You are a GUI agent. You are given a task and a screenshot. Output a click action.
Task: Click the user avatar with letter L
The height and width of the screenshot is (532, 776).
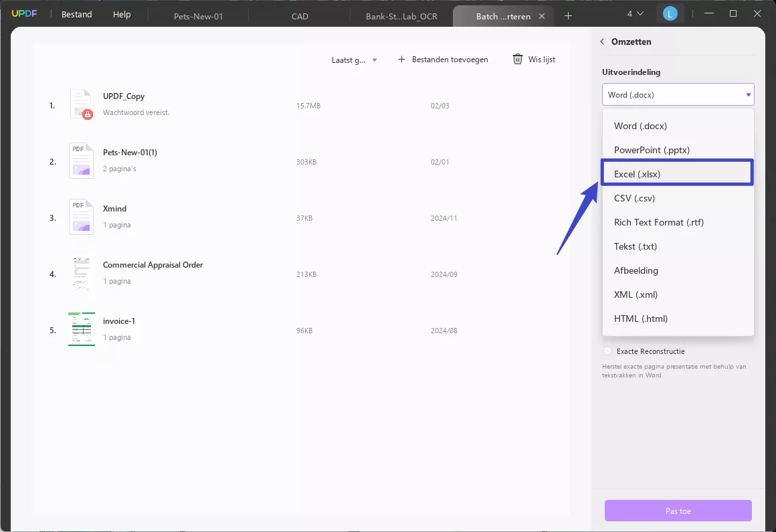[x=670, y=13]
